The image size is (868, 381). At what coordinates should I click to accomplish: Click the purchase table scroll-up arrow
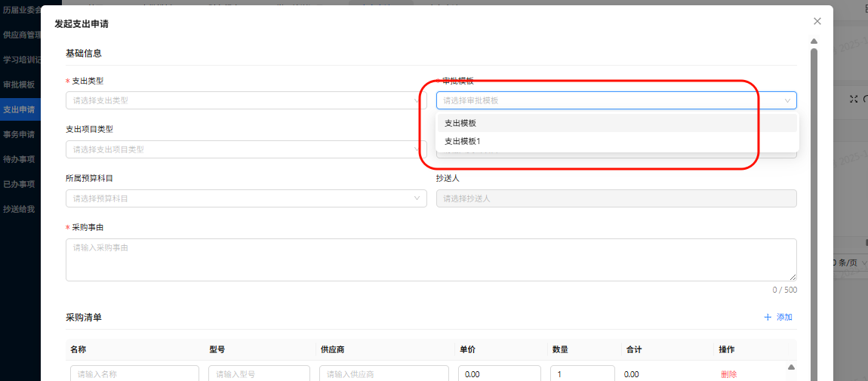pos(791,367)
